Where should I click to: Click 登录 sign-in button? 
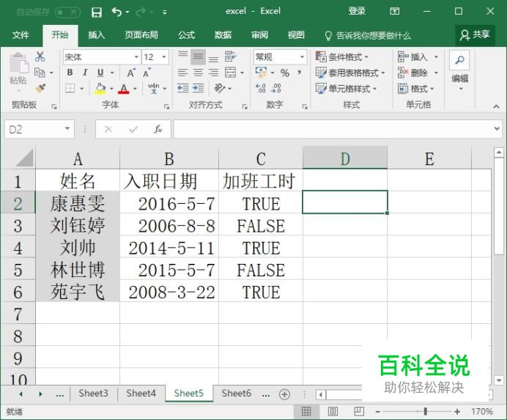[357, 11]
